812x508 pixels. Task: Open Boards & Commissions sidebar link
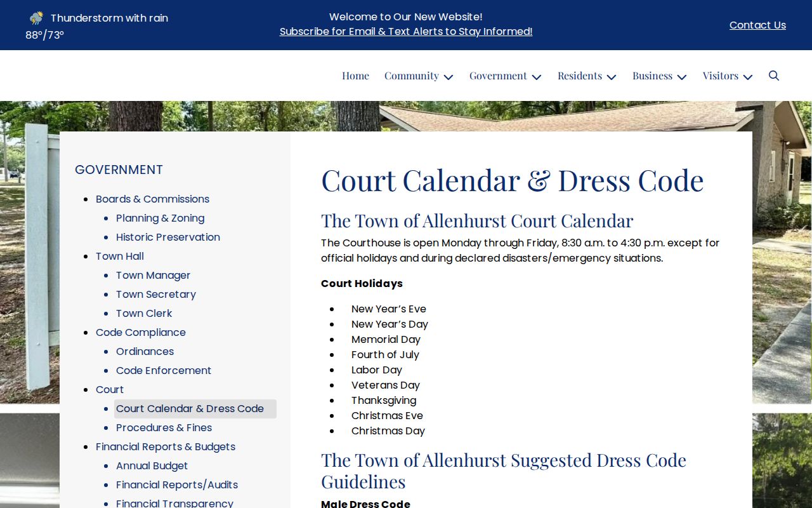tap(152, 199)
